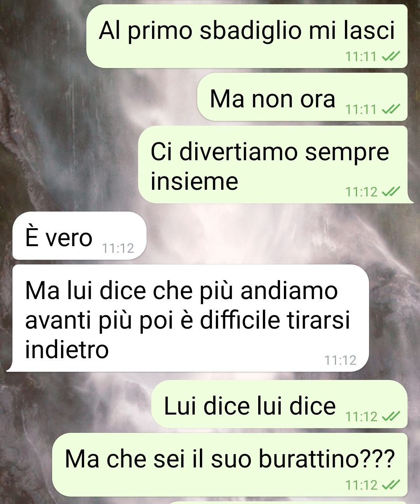Tap the 11:12 time under 'insieme'
Image resolution: width=420 pixels, height=504 pixels.
pos(362,192)
